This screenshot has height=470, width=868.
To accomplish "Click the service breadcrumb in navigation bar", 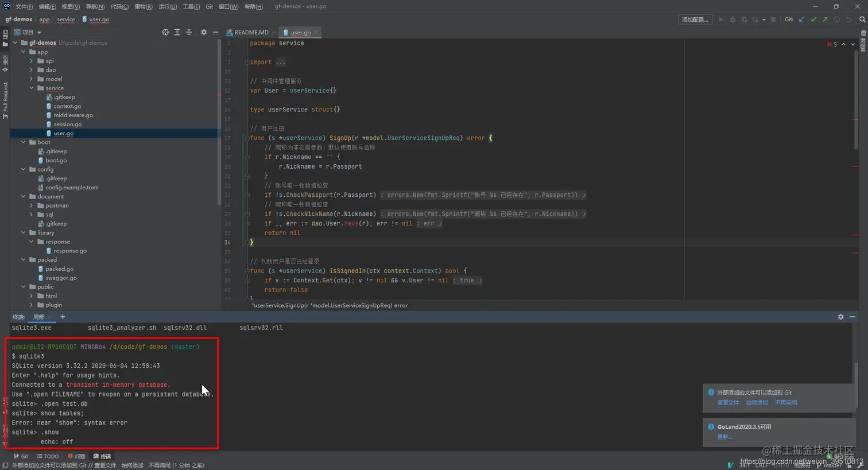I will [66, 20].
